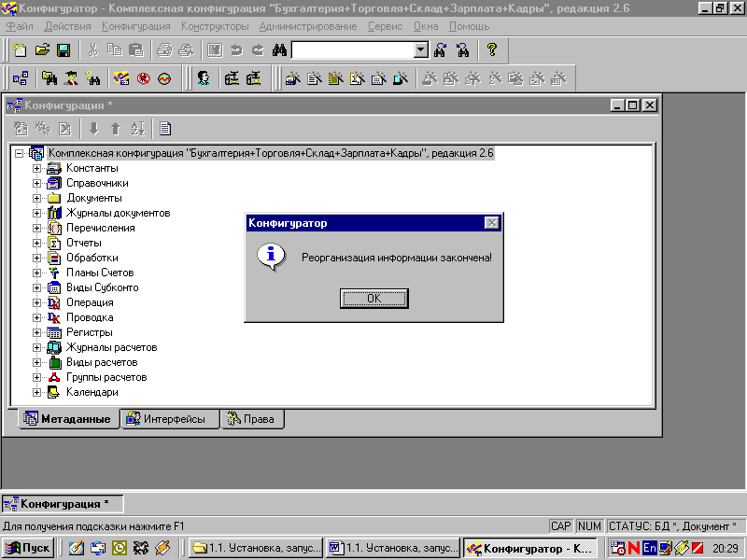Click the Календари node icon
The height and width of the screenshot is (560, 747).
(x=54, y=392)
